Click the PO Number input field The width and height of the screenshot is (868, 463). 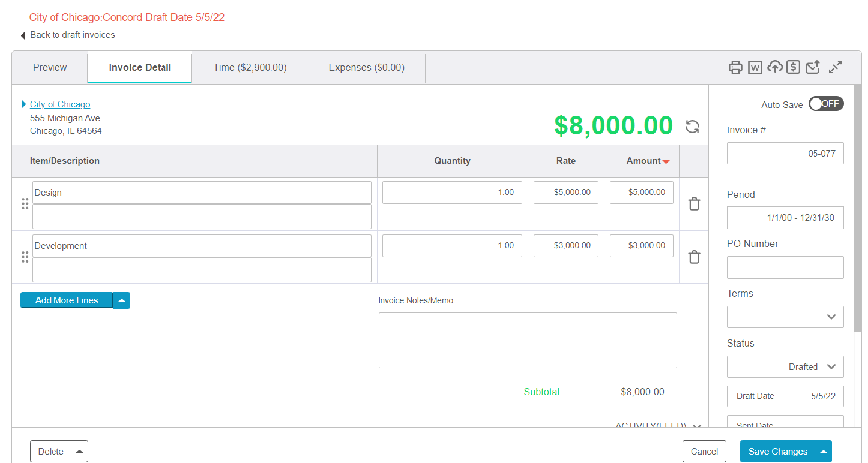[785, 267]
